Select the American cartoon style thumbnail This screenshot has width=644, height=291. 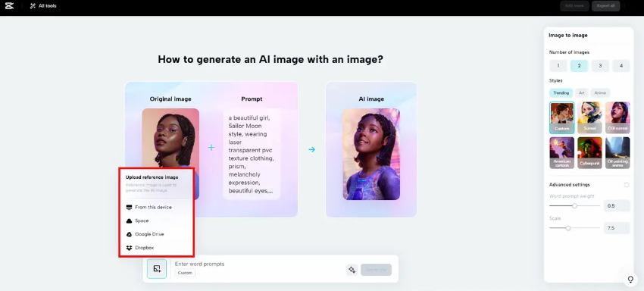[x=562, y=153]
